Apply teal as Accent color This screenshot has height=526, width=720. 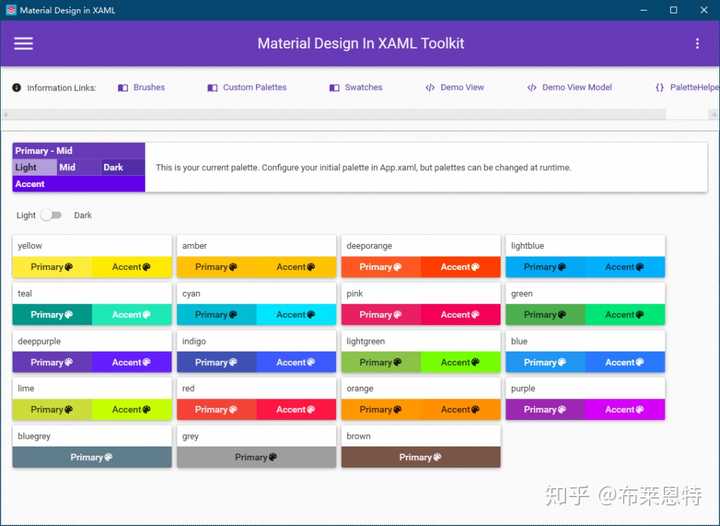[131, 315]
